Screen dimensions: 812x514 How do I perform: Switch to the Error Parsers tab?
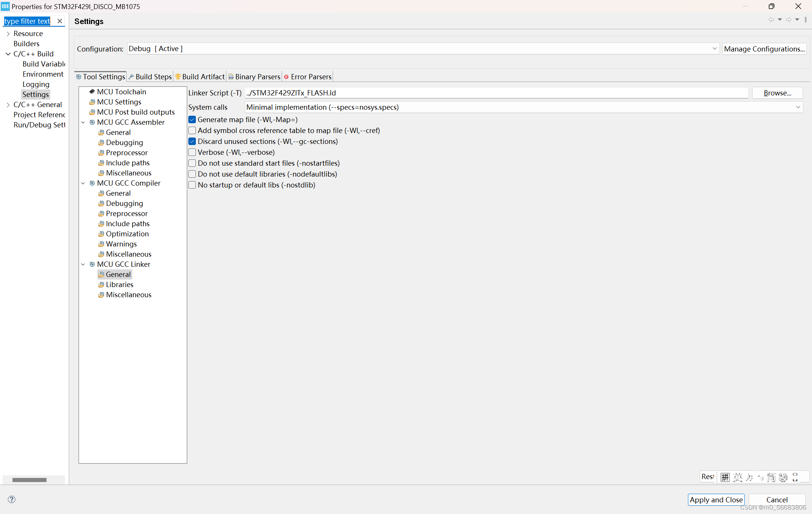tap(308, 77)
